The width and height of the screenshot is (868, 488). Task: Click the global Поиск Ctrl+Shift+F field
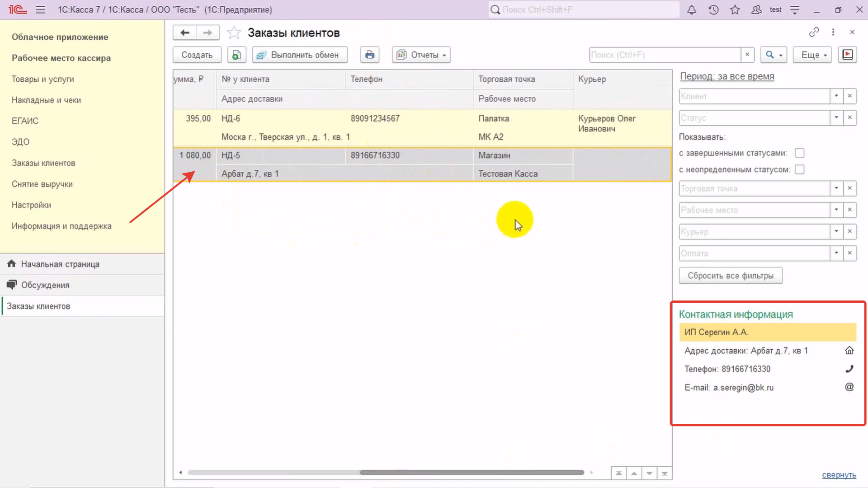click(x=584, y=9)
